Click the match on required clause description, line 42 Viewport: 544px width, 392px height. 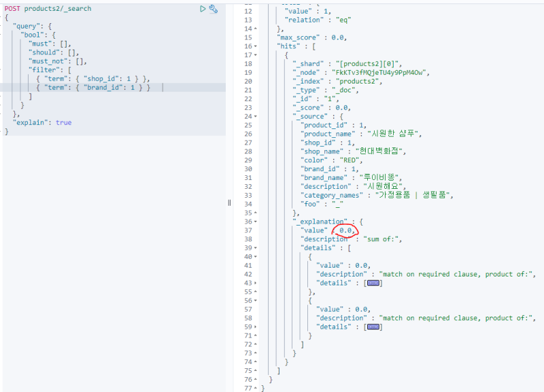[426, 274]
